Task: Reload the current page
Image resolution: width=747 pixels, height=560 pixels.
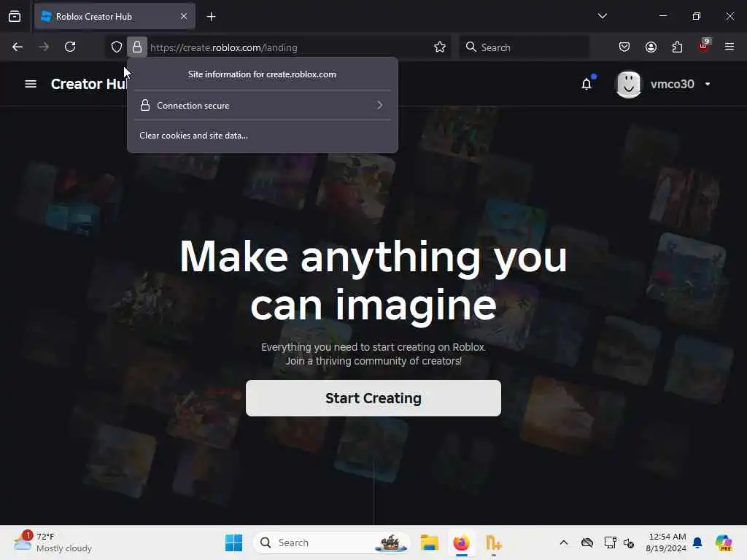Action: pyautogui.click(x=70, y=47)
